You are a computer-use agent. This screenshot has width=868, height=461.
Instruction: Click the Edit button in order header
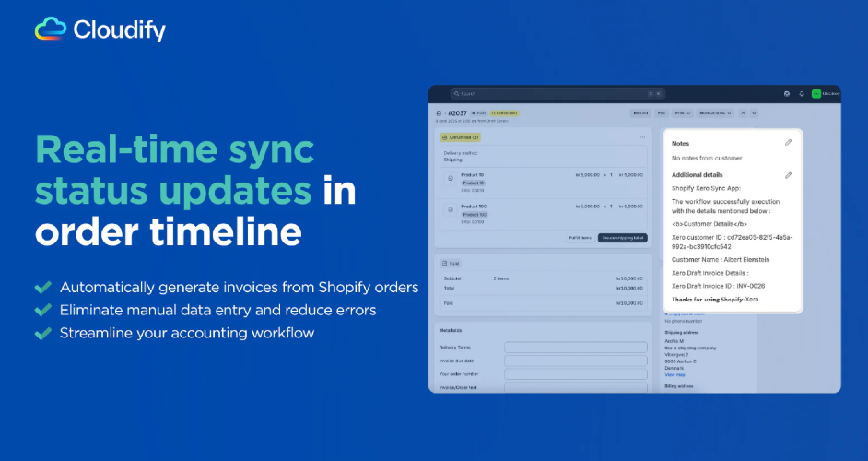(x=661, y=113)
